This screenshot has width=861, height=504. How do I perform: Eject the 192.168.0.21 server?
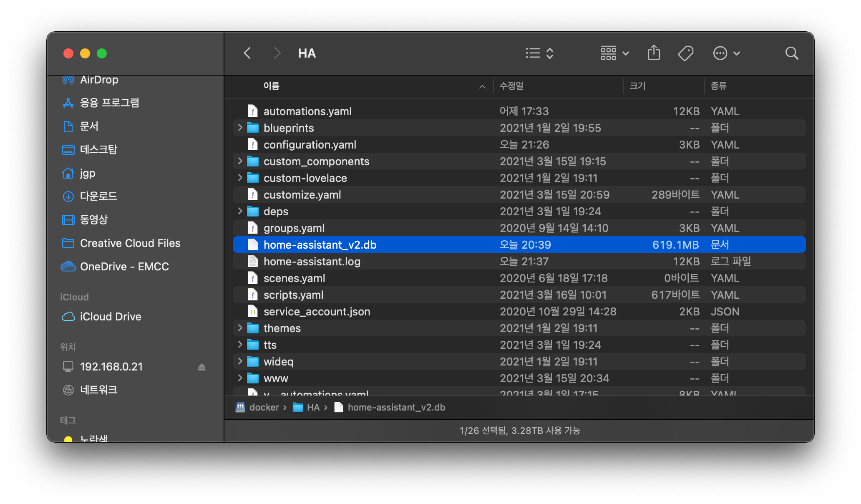click(x=201, y=367)
